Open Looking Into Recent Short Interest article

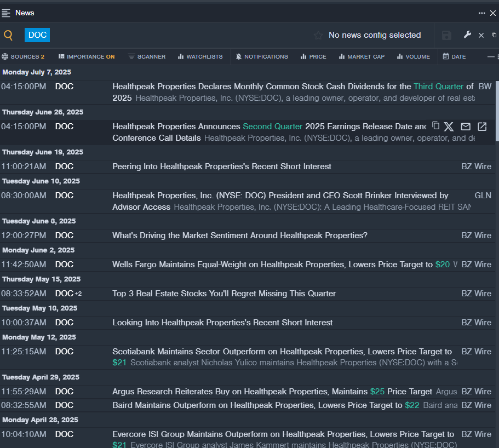[222, 323]
